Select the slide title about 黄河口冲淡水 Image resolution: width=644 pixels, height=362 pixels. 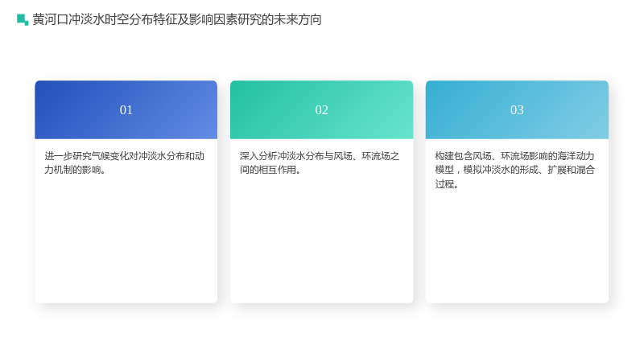tap(177, 19)
